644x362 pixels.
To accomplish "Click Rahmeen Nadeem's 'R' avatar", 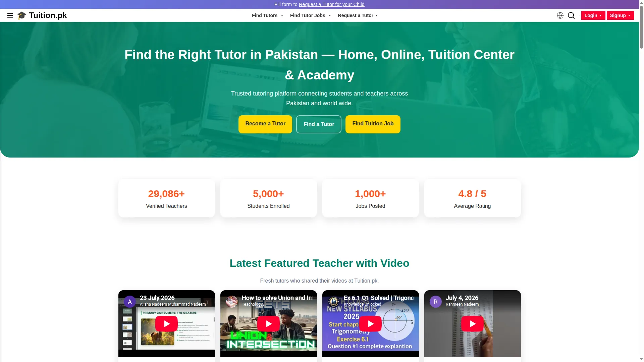I will point(436,302).
